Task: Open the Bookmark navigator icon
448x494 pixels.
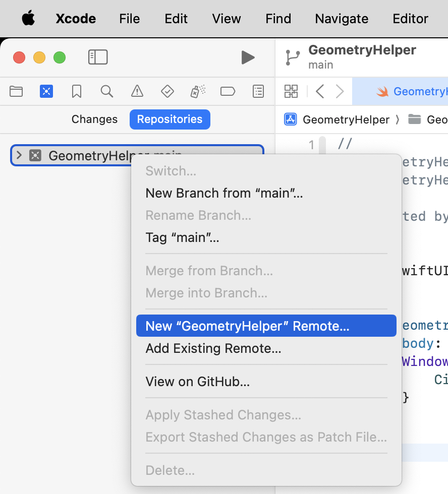Action: pyautogui.click(x=77, y=91)
